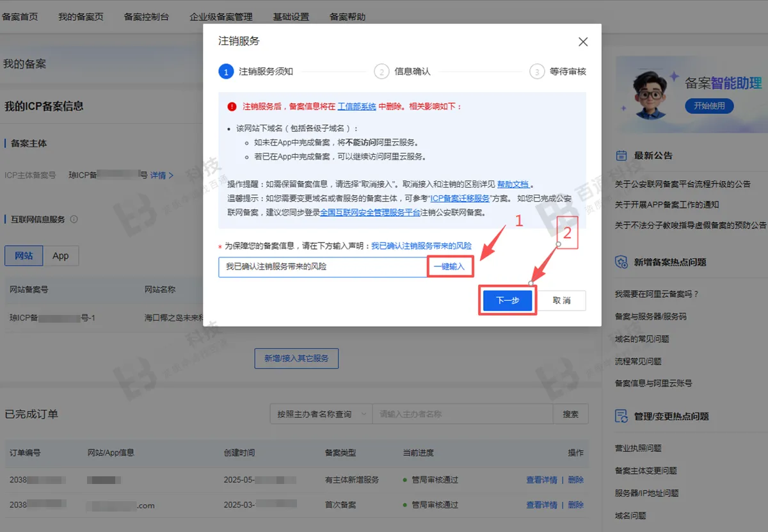Close the 注销服务 dialog
Image resolution: width=768 pixels, height=532 pixels.
pyautogui.click(x=583, y=41)
